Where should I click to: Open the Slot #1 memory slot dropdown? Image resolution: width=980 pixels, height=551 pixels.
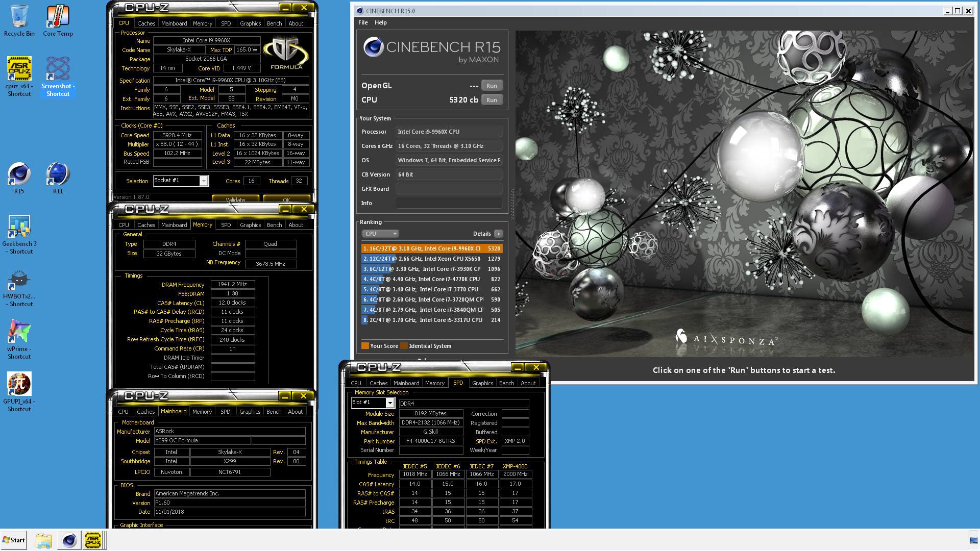390,403
